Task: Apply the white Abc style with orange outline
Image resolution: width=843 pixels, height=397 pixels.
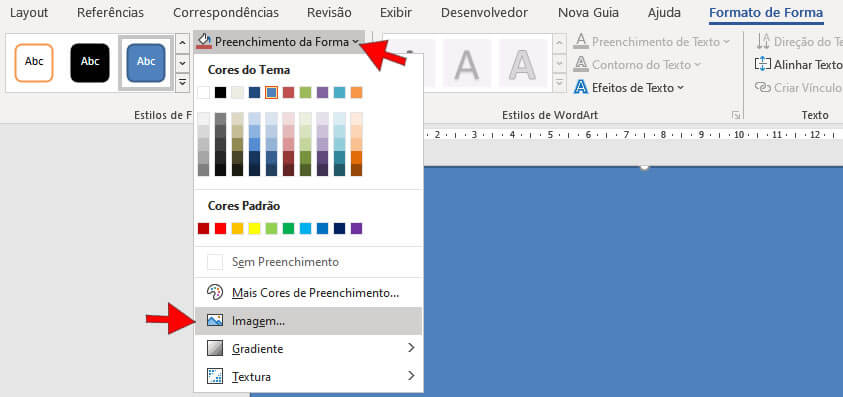Action: click(34, 62)
